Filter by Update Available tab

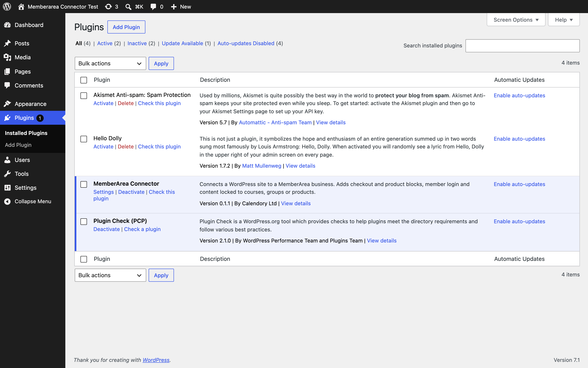[183, 43]
